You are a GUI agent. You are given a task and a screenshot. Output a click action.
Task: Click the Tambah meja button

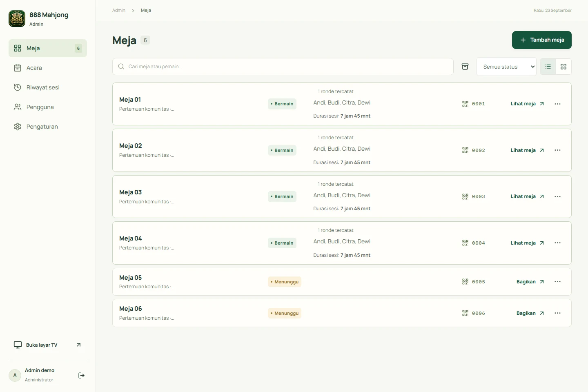click(x=542, y=40)
